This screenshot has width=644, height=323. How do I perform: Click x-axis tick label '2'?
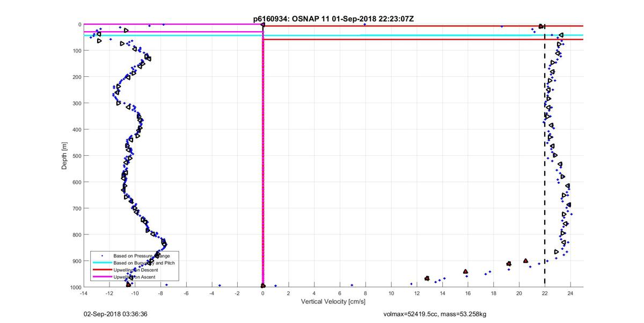(x=289, y=293)
